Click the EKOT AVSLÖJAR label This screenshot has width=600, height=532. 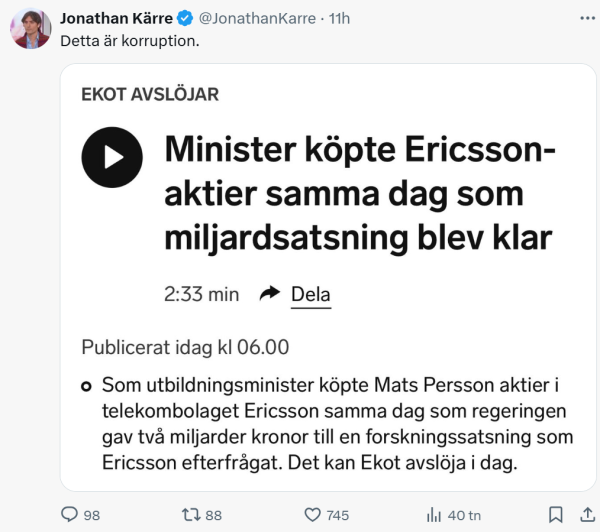(x=150, y=95)
